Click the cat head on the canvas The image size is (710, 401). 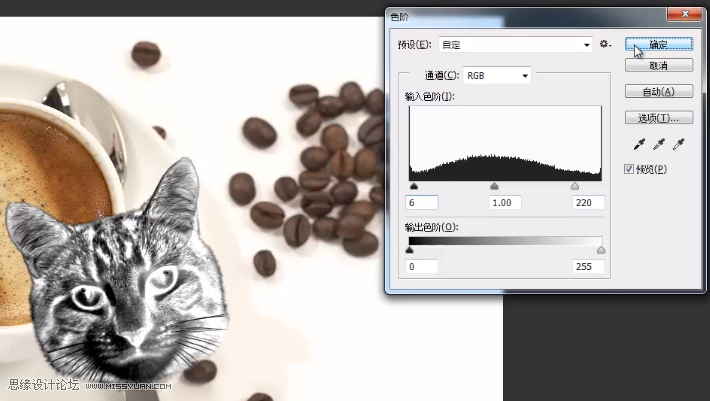118,272
